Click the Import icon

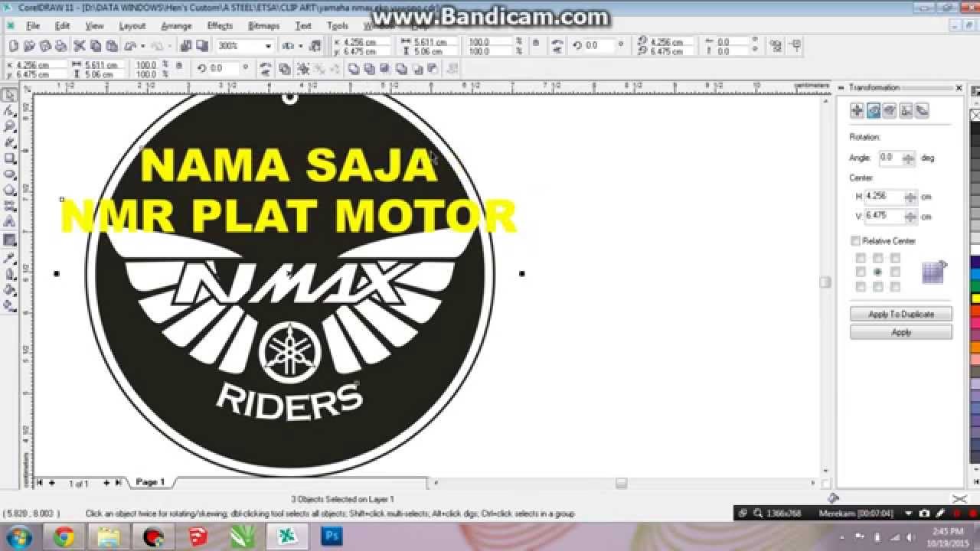coord(187,46)
